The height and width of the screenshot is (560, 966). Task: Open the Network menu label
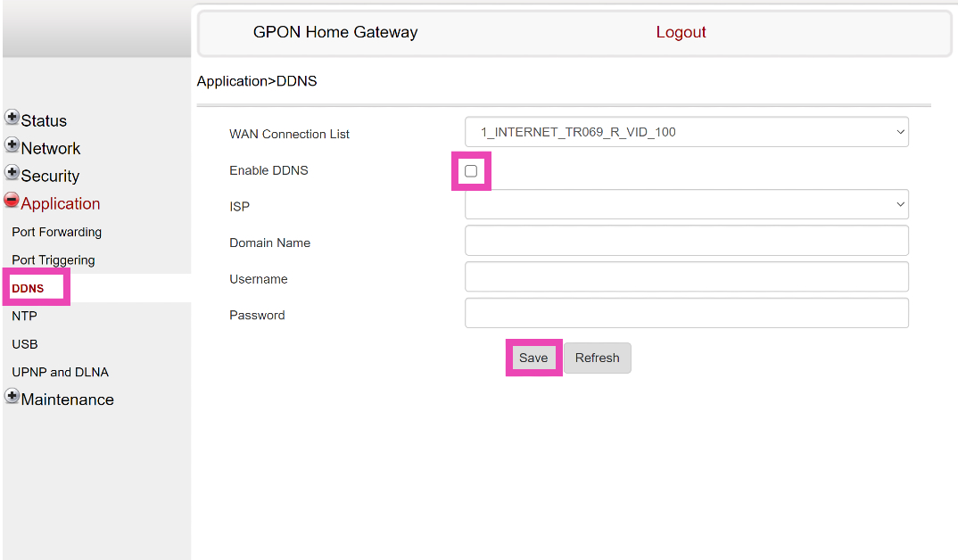pos(51,148)
